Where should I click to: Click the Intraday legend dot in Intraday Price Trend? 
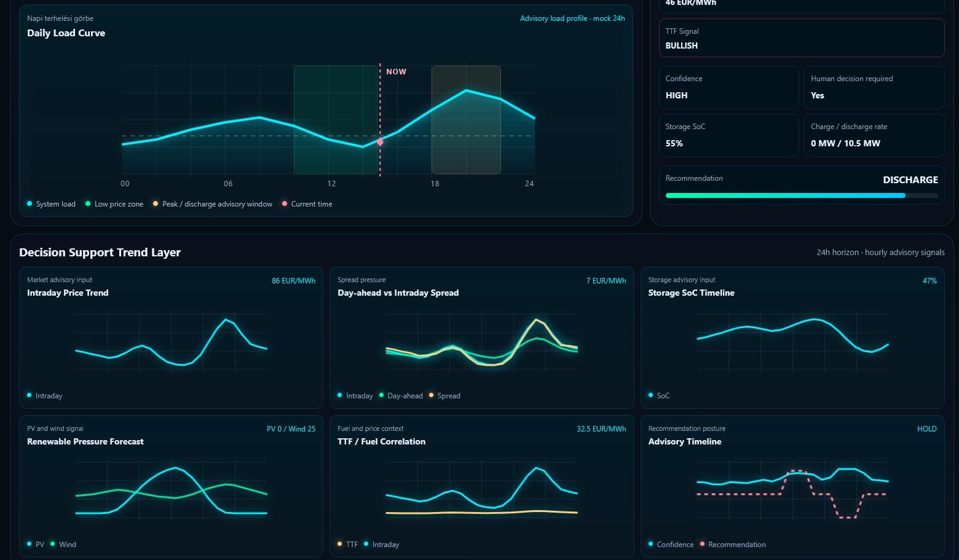(30, 395)
